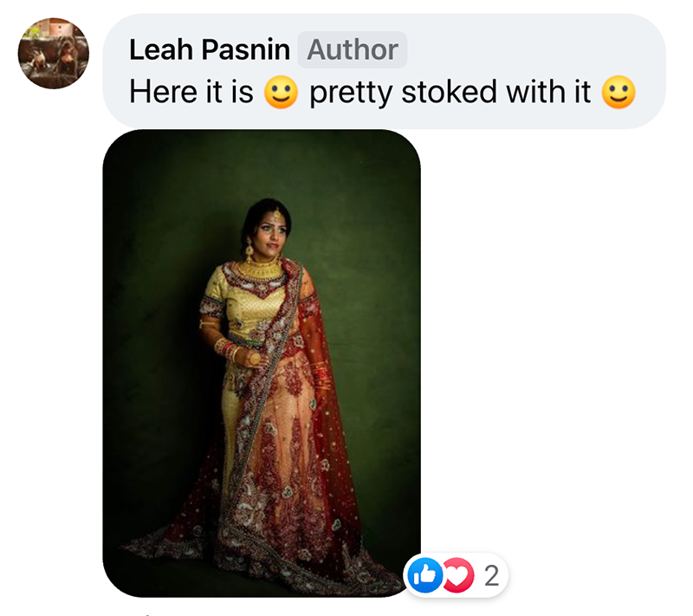Viewport: 693px width, 616px height.
Task: Open Leah Pasnin's profile name link
Action: pos(210,50)
